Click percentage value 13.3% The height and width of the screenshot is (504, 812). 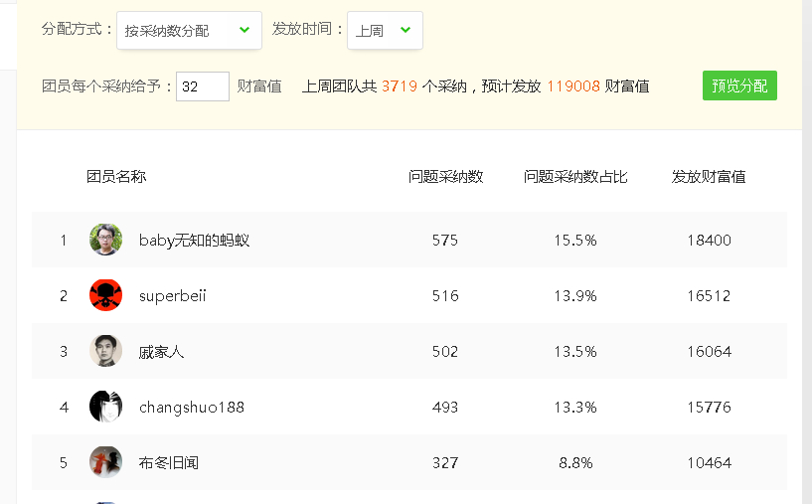575,408
